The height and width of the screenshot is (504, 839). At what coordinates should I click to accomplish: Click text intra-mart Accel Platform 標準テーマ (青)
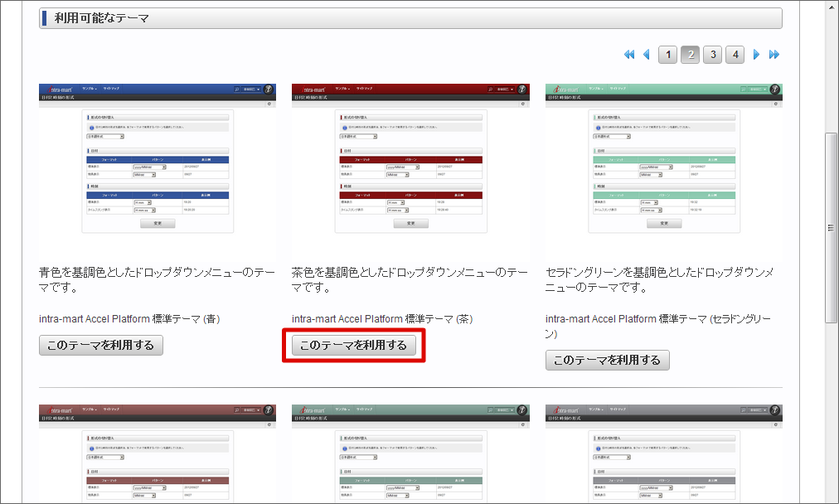pos(129,319)
